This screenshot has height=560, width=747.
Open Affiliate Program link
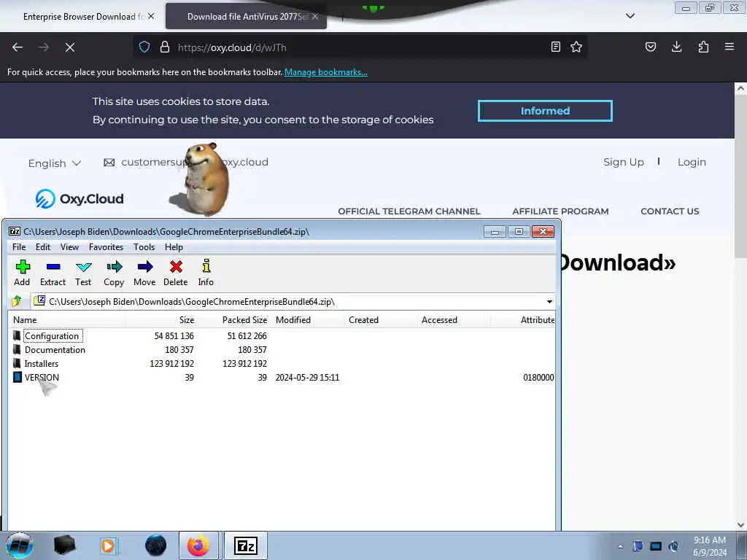pyautogui.click(x=560, y=211)
